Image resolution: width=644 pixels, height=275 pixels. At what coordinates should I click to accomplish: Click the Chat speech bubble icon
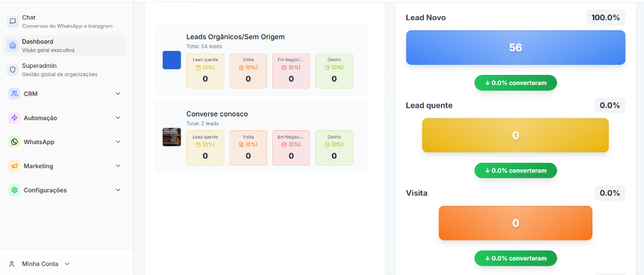[x=13, y=21]
